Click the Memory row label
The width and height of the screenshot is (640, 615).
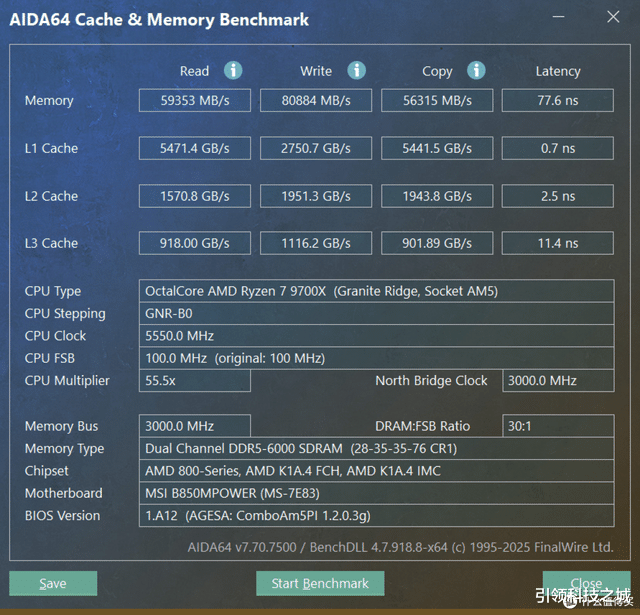point(49,101)
